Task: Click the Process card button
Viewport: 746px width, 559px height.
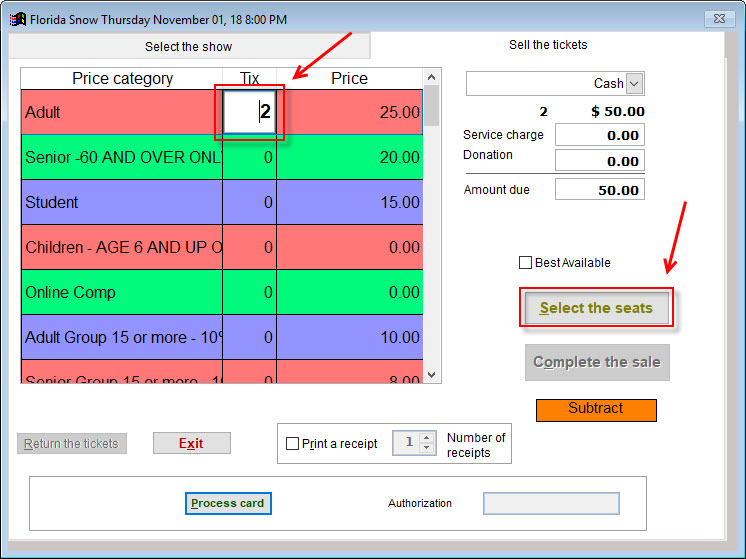Action: (x=228, y=503)
